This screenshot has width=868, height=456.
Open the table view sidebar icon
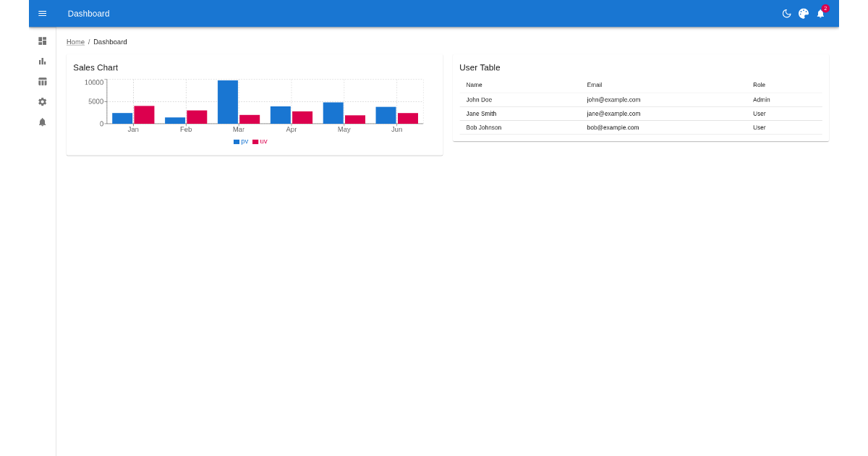[x=43, y=82]
